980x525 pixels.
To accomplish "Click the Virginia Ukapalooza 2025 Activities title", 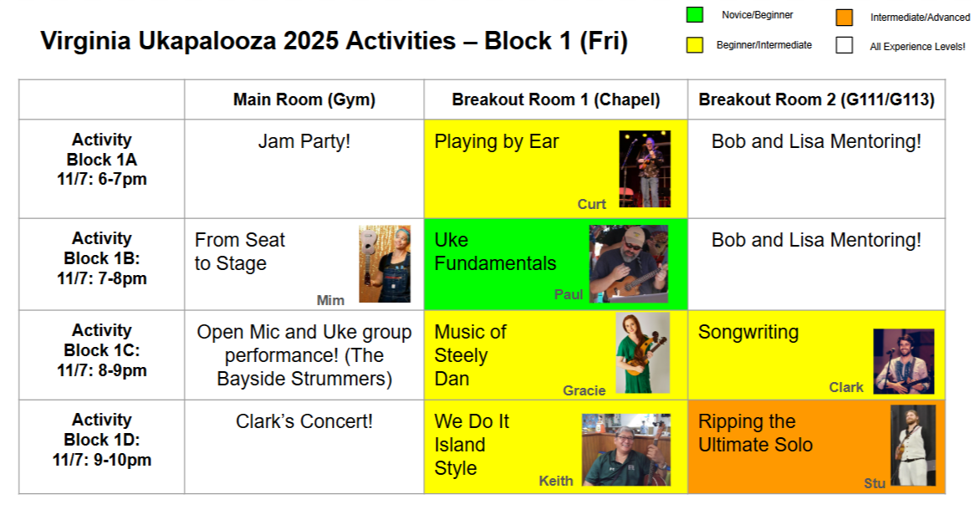I will pyautogui.click(x=334, y=41).
